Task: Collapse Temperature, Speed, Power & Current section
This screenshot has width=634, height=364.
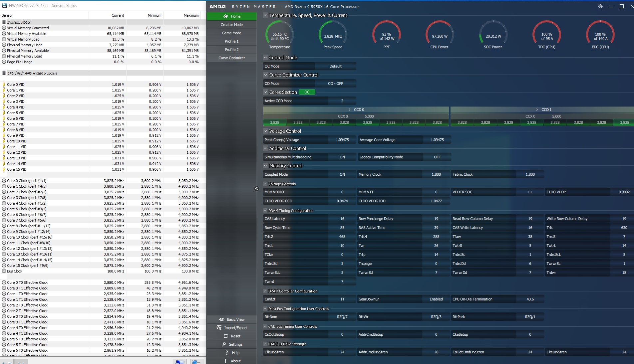Action: coord(265,15)
